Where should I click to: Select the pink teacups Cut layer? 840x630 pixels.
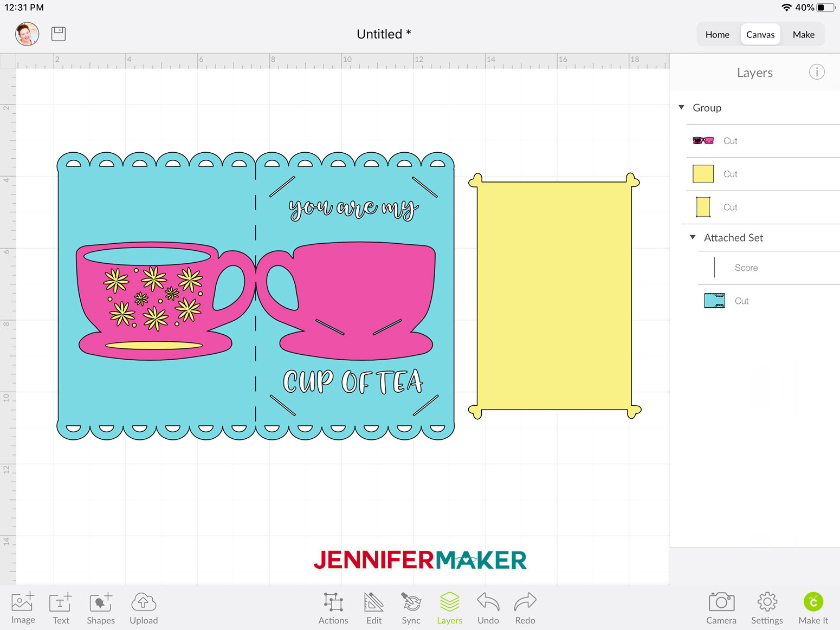[763, 141]
